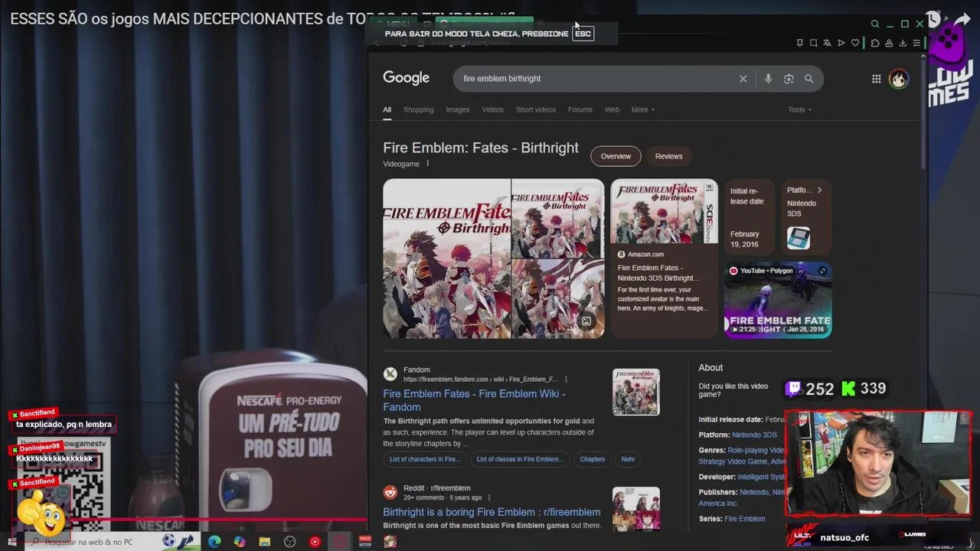The image size is (980, 551).
Task: Switch to the Shopping tab
Action: click(418, 109)
